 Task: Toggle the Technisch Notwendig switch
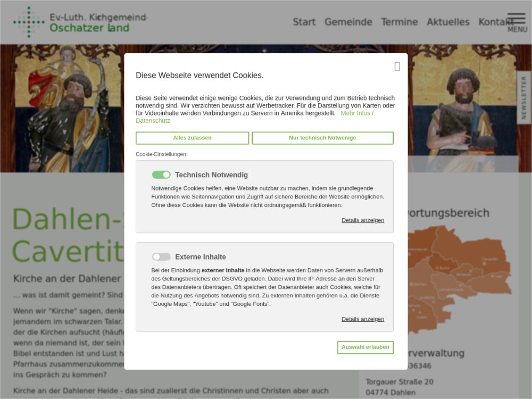point(161,175)
